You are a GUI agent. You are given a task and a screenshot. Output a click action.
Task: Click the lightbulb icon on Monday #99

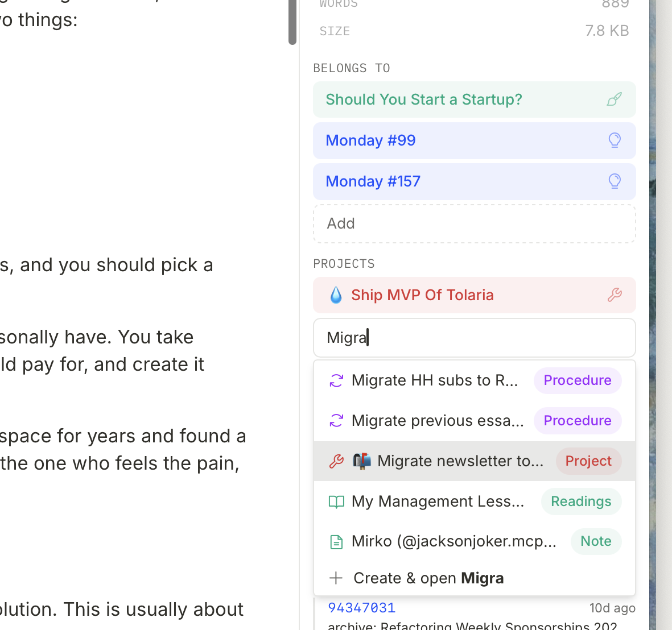[x=614, y=140]
